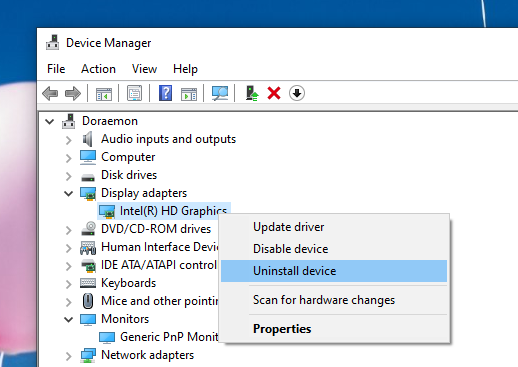Click the Monitors category icon

[x=88, y=319]
